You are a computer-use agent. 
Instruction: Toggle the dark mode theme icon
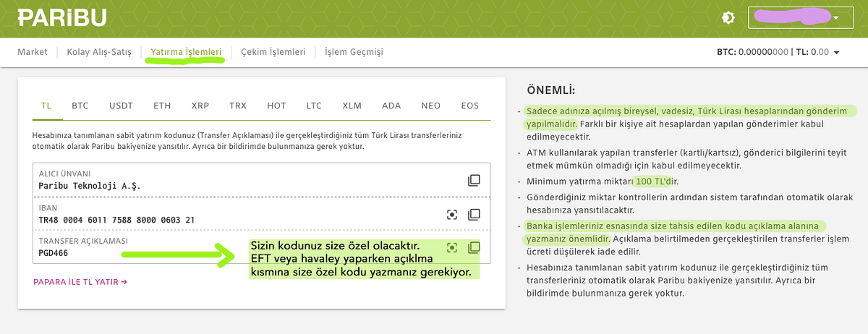728,17
